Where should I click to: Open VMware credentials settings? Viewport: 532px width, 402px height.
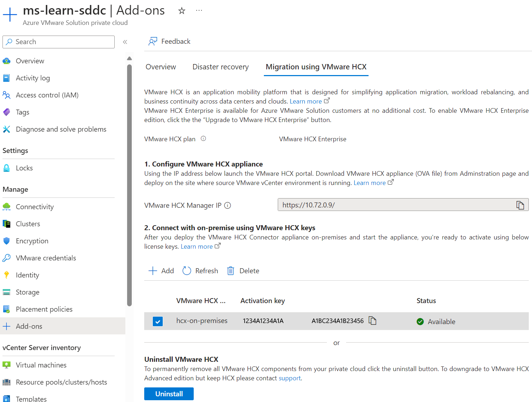(x=46, y=258)
